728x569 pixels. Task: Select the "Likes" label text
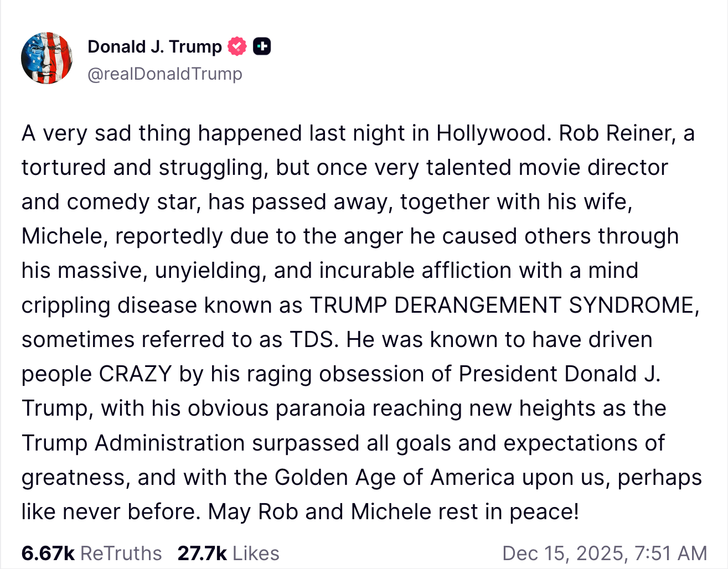click(256, 553)
